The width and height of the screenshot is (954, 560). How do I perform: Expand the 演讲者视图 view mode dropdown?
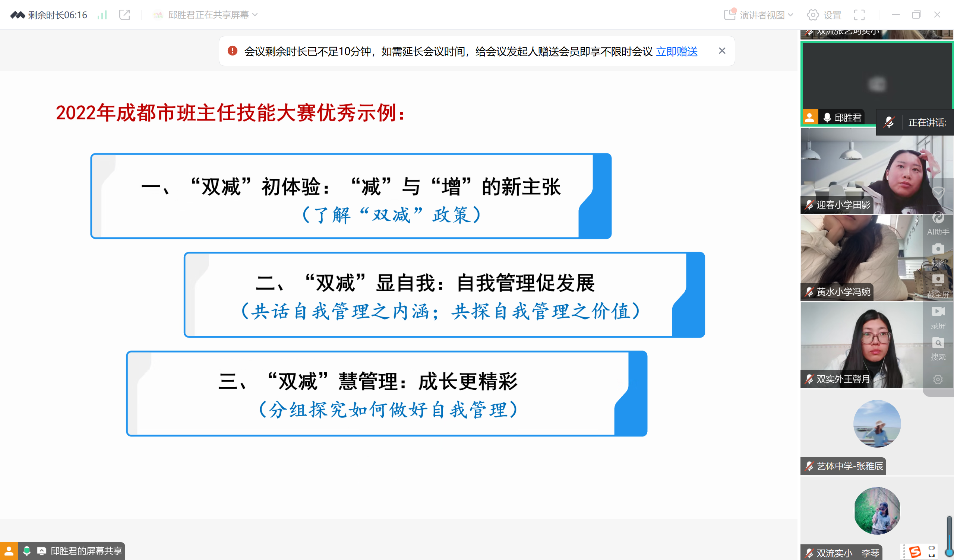pos(792,15)
